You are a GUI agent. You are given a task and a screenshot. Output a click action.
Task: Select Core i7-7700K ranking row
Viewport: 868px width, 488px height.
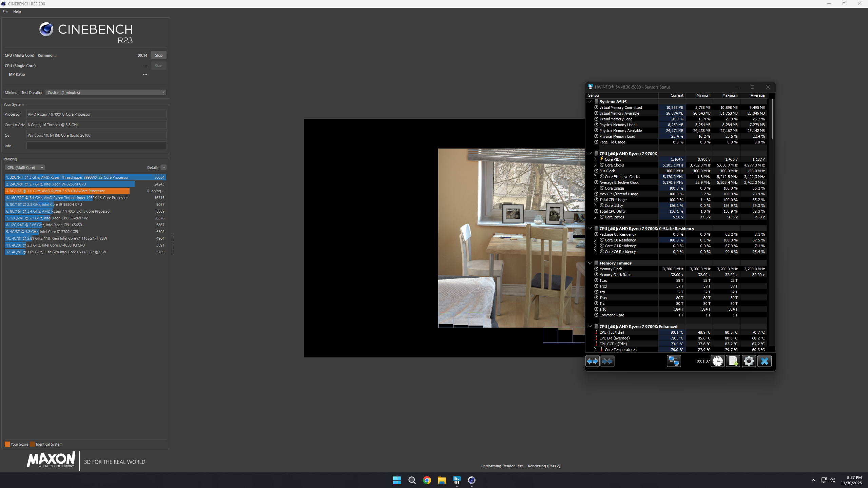[85, 232]
